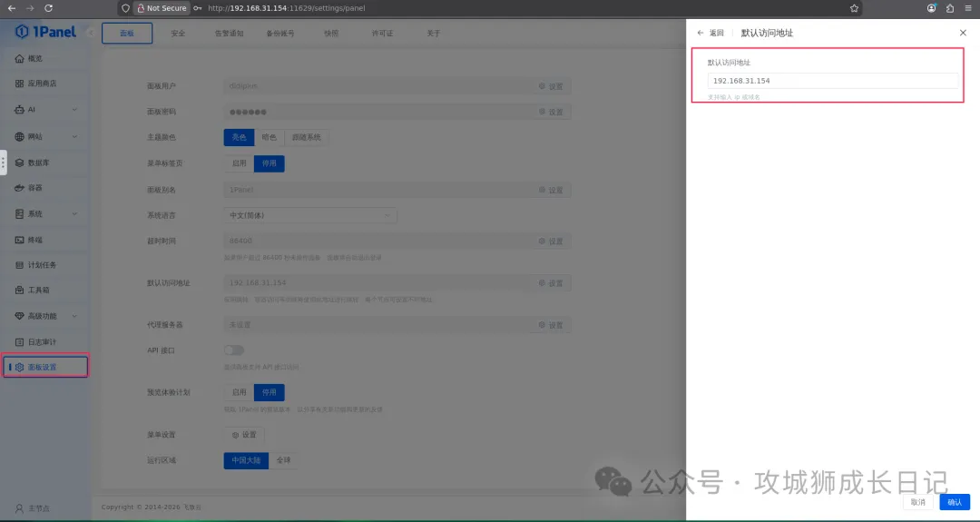Click the 确认 button in the drawer
Viewport: 980px width, 522px height.
click(955, 502)
